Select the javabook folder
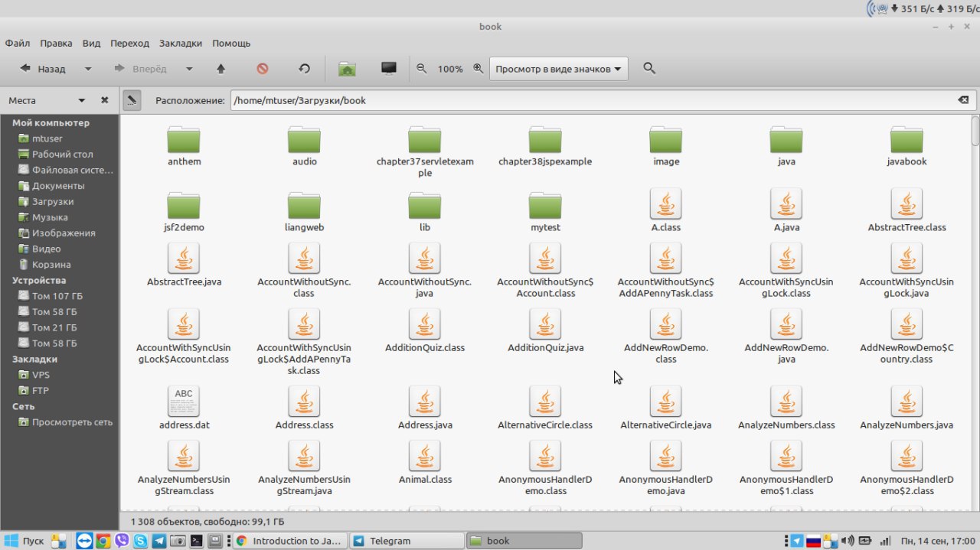Screen dimensions: 980x550 click(906, 146)
